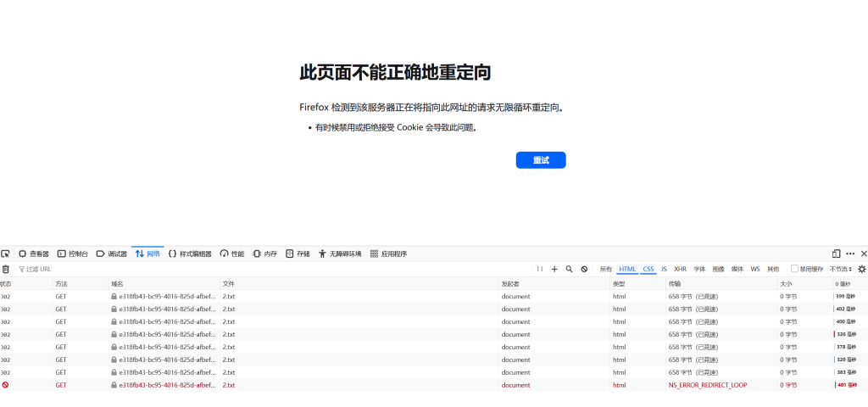Switch to the 控制台 tab
Viewport: 868px width, 407px height.
tap(73, 254)
